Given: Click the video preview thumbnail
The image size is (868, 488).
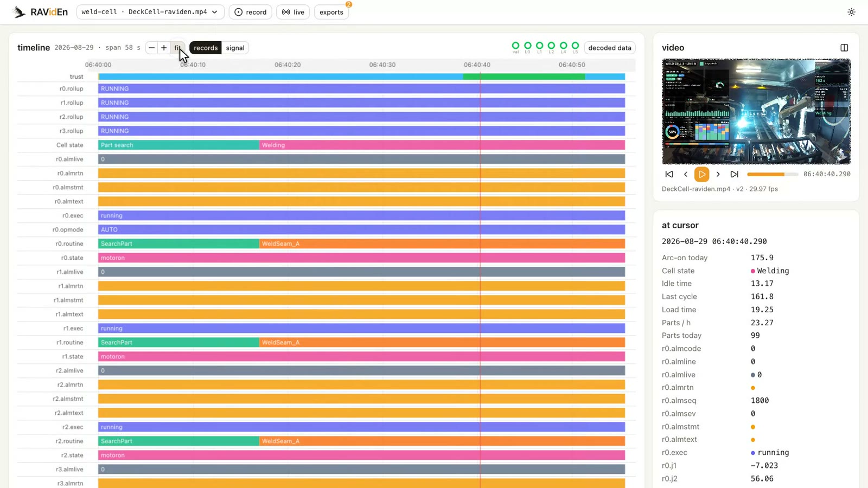Looking at the screenshot, I should pyautogui.click(x=756, y=112).
